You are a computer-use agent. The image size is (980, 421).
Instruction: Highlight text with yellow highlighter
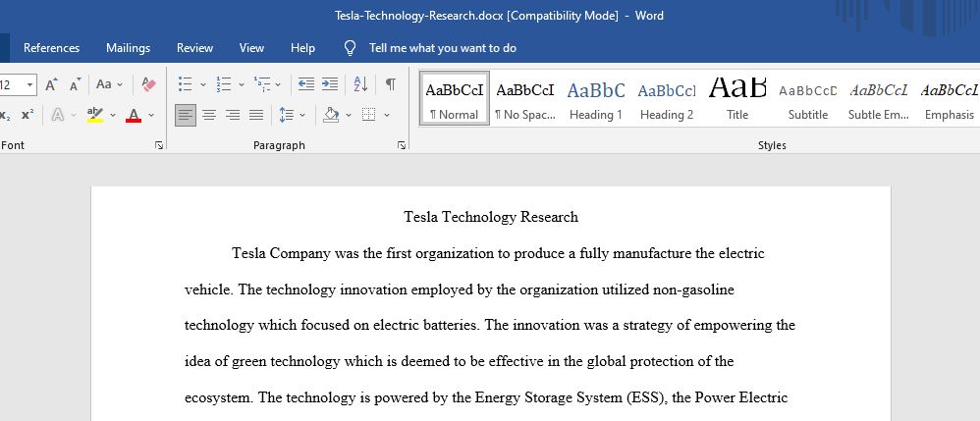click(95, 115)
